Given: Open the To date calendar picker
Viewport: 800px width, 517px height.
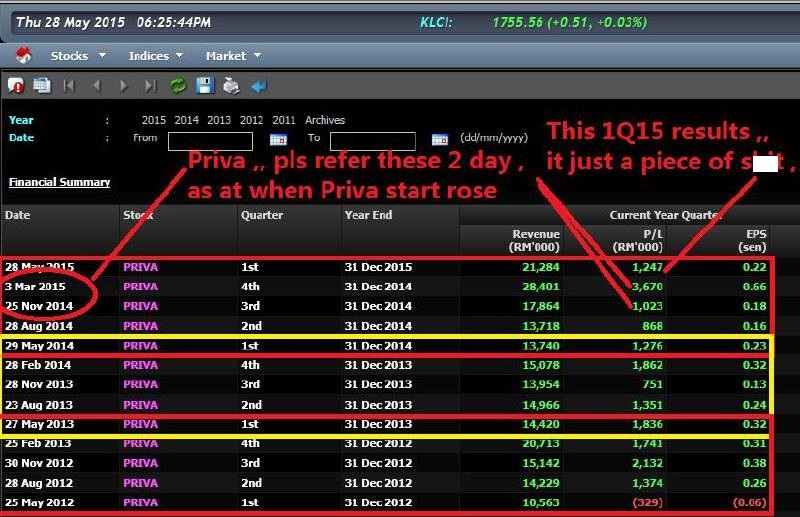Looking at the screenshot, I should coord(440,139).
